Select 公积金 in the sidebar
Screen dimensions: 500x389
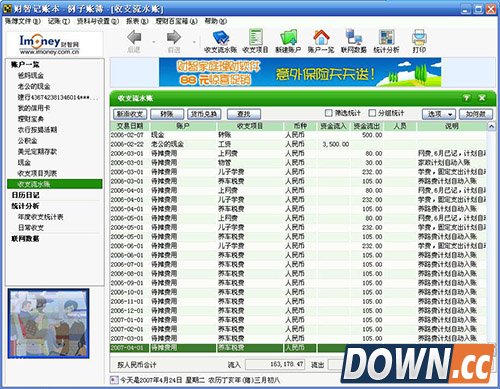[27, 141]
